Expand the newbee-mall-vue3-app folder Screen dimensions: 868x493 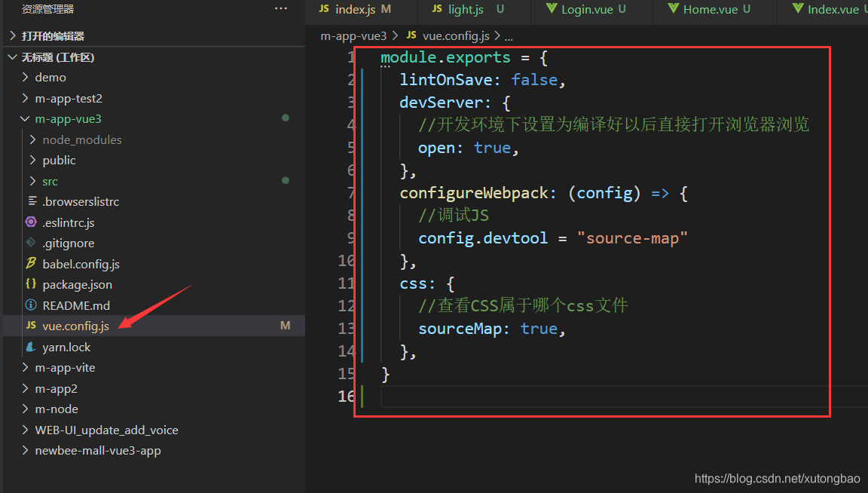point(25,450)
